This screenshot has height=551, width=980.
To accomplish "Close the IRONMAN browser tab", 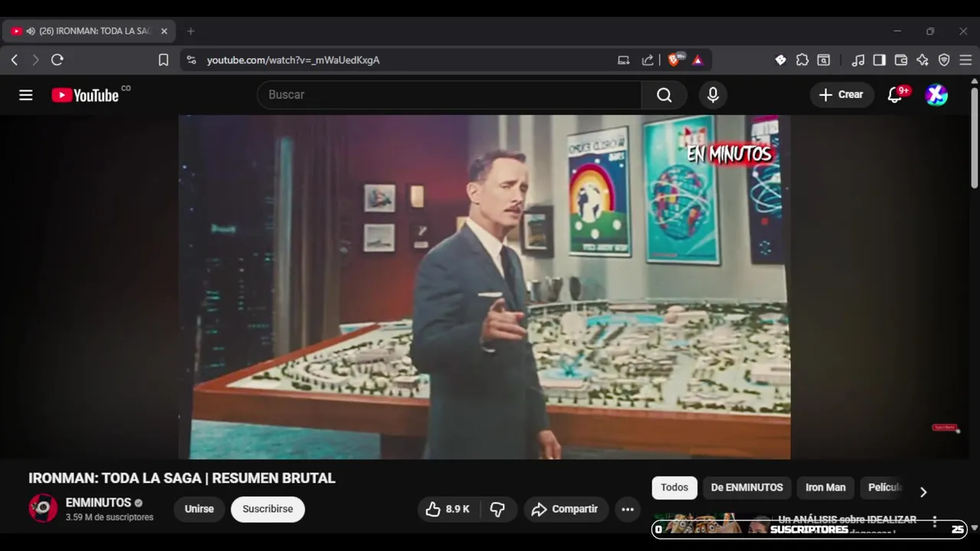I will tap(164, 31).
